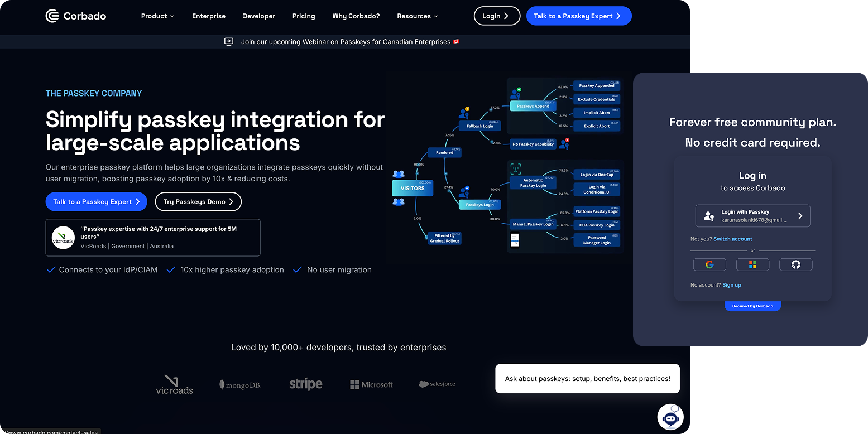This screenshot has width=868, height=434.
Task: Select the Why Corbado? menu item
Action: click(356, 16)
